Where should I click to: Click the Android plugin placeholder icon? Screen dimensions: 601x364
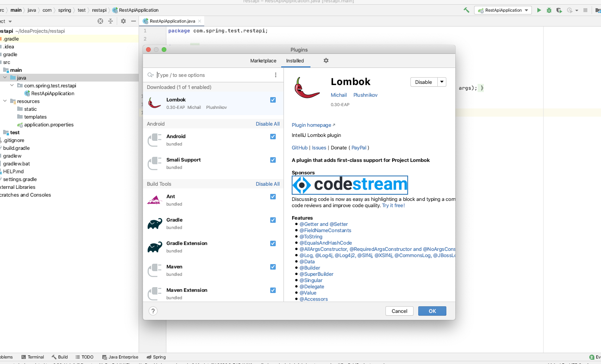click(x=155, y=140)
